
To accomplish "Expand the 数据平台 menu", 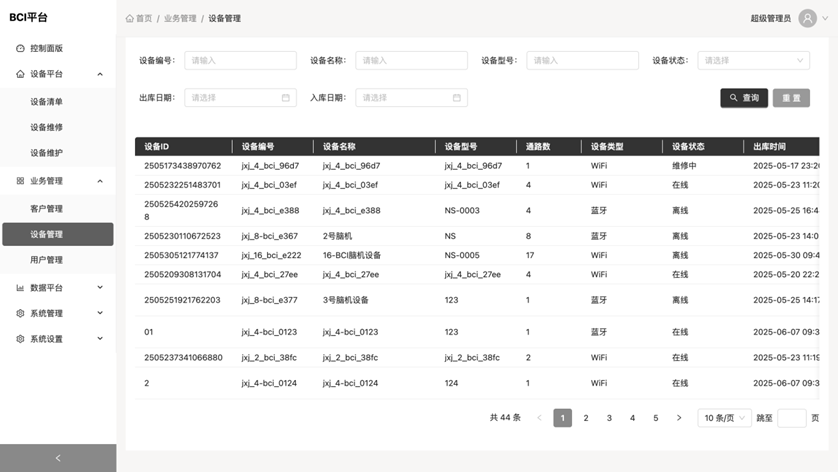I will click(57, 287).
